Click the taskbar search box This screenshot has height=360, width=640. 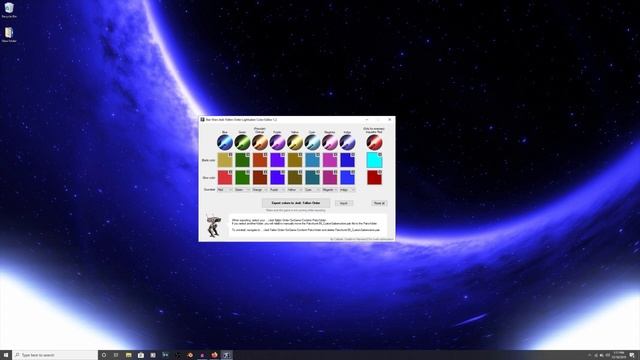55,355
